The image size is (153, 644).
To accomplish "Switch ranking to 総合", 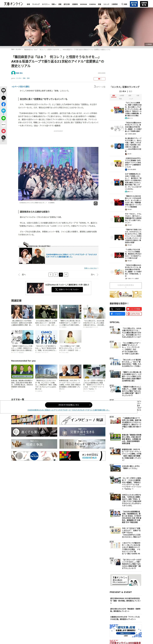I will pos(131,91).
